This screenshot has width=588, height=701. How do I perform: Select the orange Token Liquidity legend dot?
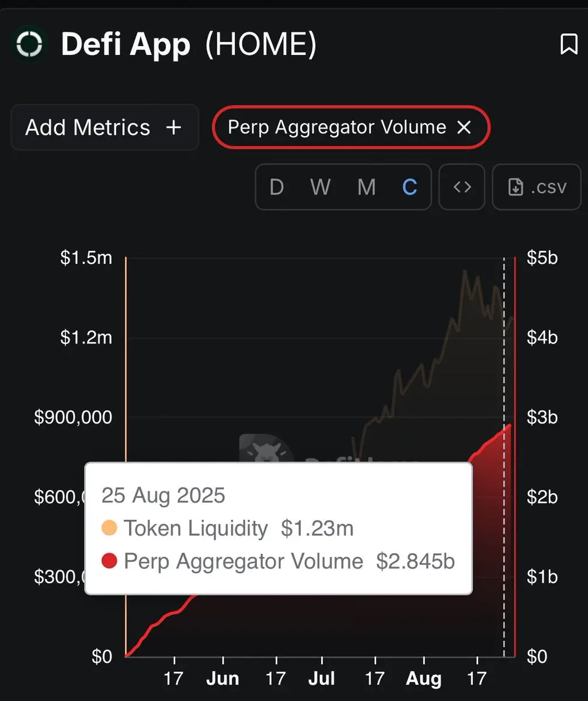pos(109,529)
